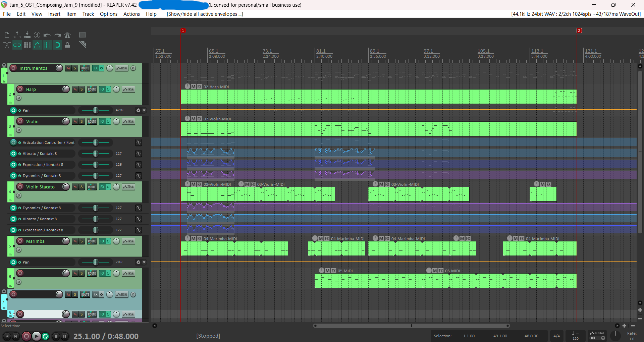The image size is (644, 342).
Task: Open the Track menu
Action: (88, 14)
